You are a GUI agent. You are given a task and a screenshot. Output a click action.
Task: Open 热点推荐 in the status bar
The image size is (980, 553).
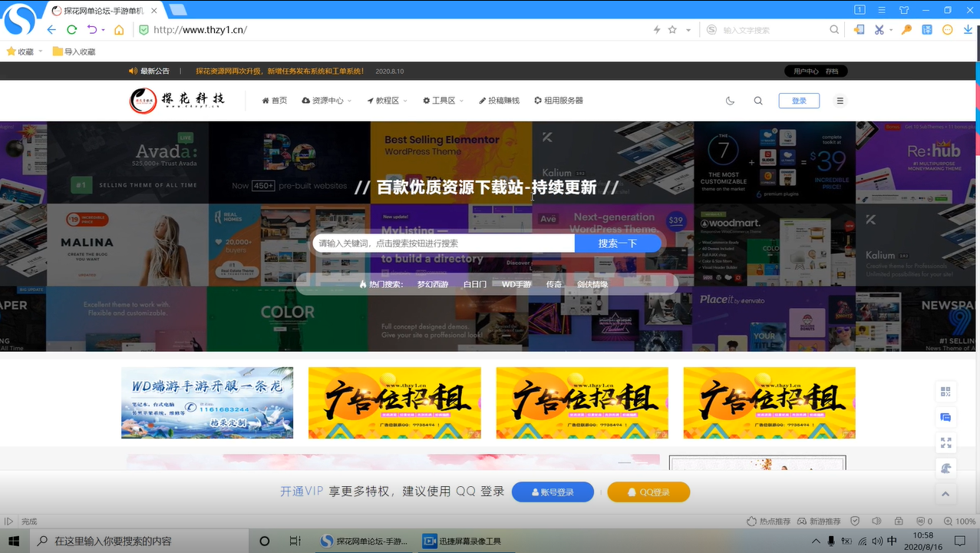click(x=769, y=522)
